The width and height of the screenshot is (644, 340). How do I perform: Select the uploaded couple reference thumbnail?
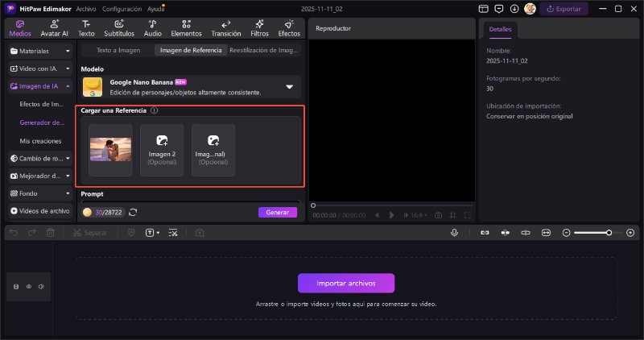click(x=110, y=150)
